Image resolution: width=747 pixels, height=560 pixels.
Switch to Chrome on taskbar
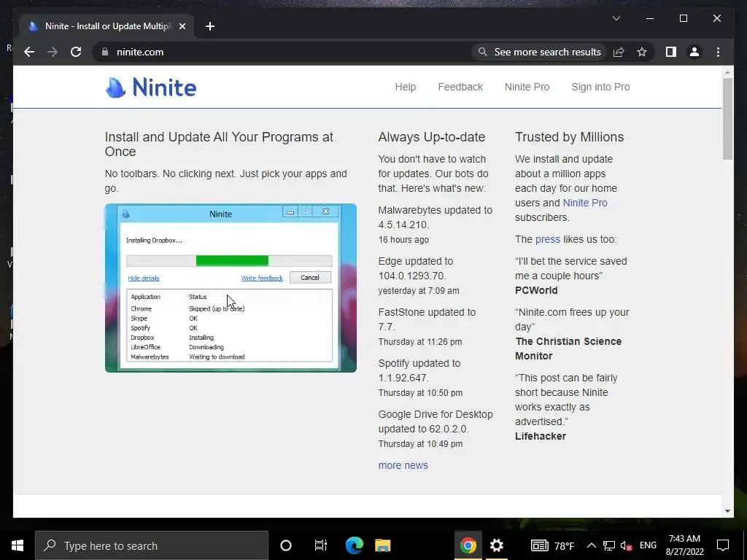coord(468,545)
